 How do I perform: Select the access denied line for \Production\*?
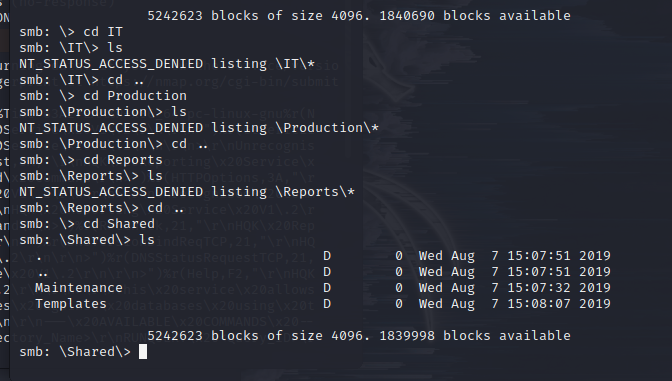coord(199,128)
